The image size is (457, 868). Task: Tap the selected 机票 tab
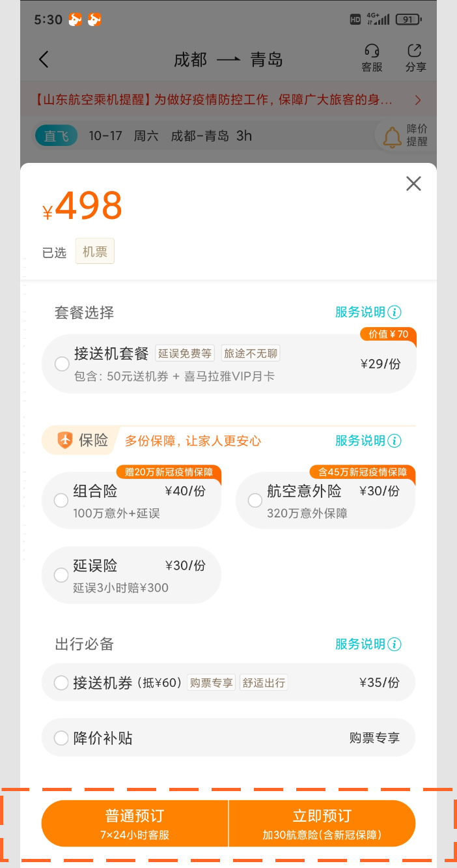pyautogui.click(x=94, y=251)
